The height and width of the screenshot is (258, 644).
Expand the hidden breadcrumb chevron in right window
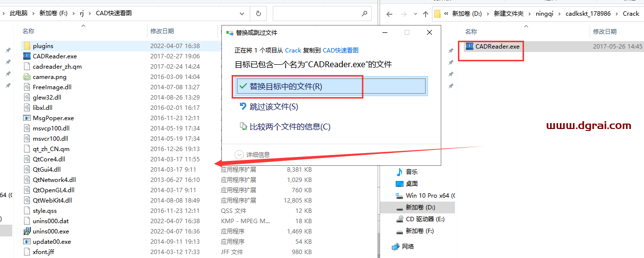(447, 14)
